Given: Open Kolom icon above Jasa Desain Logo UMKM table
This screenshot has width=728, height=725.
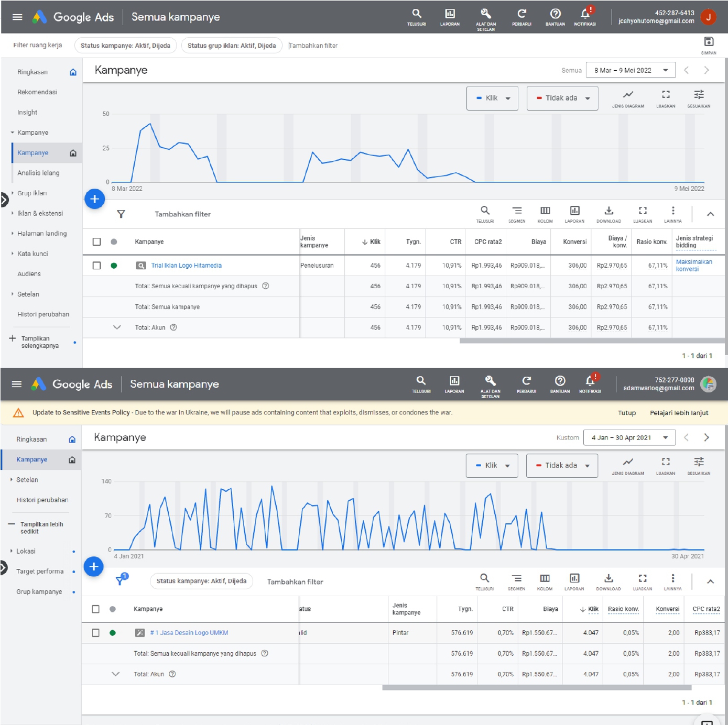Looking at the screenshot, I should point(545,579).
